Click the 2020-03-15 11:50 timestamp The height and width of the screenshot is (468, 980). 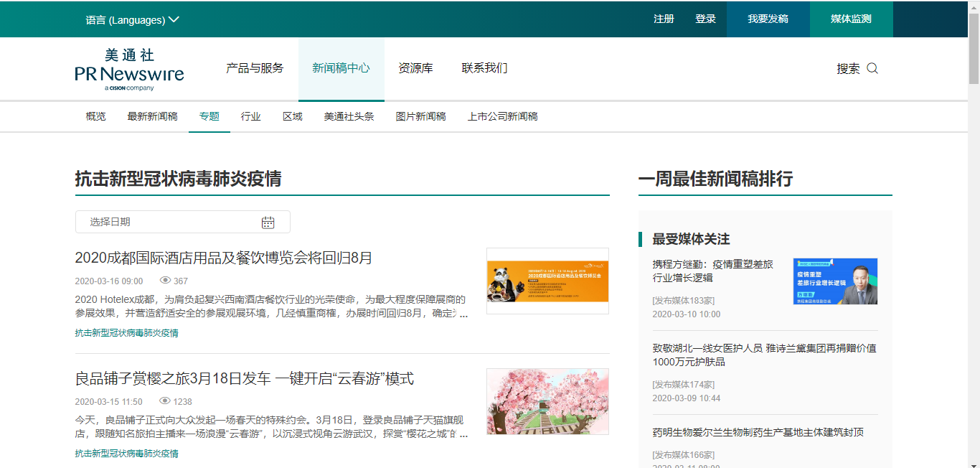point(109,402)
